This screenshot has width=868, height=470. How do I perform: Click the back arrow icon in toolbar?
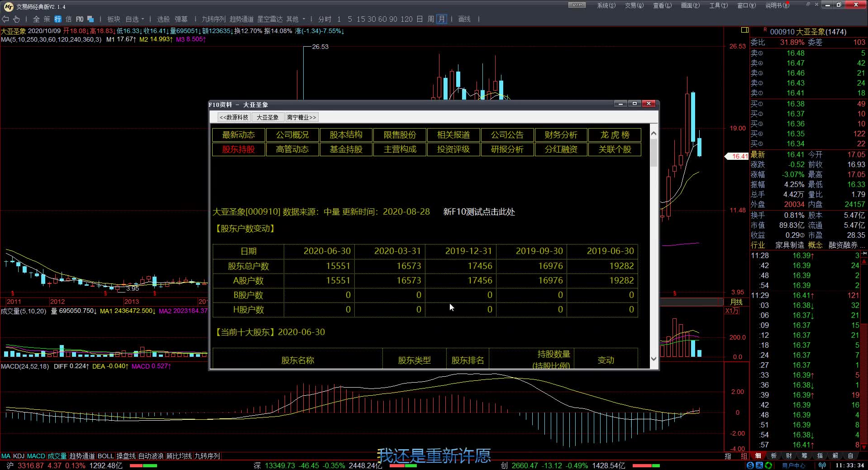click(5, 19)
